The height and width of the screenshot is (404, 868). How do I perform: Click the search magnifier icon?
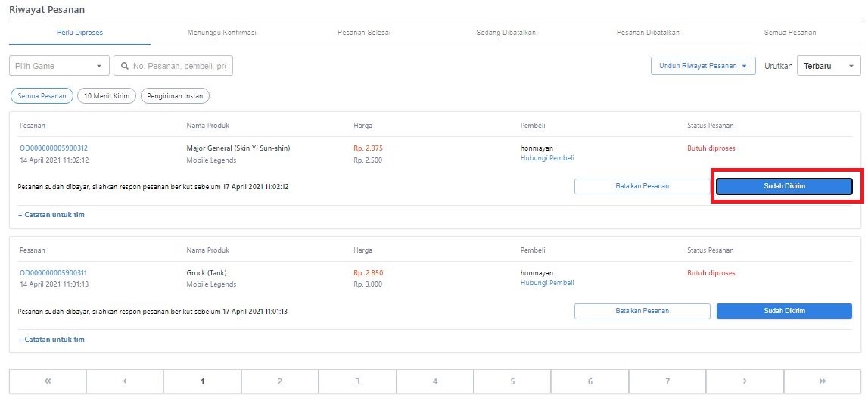pyautogui.click(x=125, y=67)
